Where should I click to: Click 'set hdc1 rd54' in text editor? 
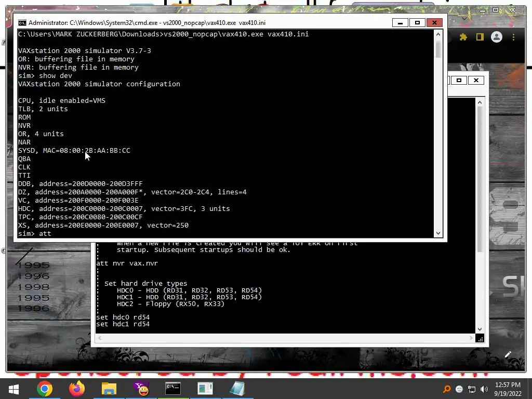123,324
